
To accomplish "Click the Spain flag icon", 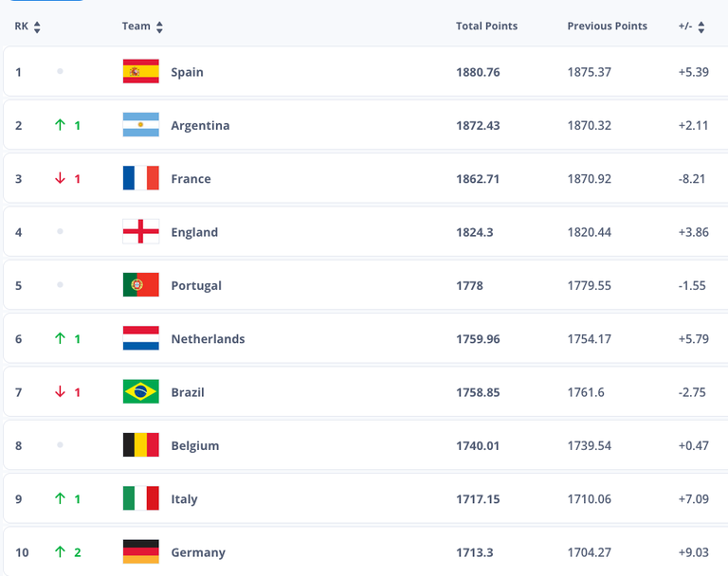I will (x=140, y=72).
